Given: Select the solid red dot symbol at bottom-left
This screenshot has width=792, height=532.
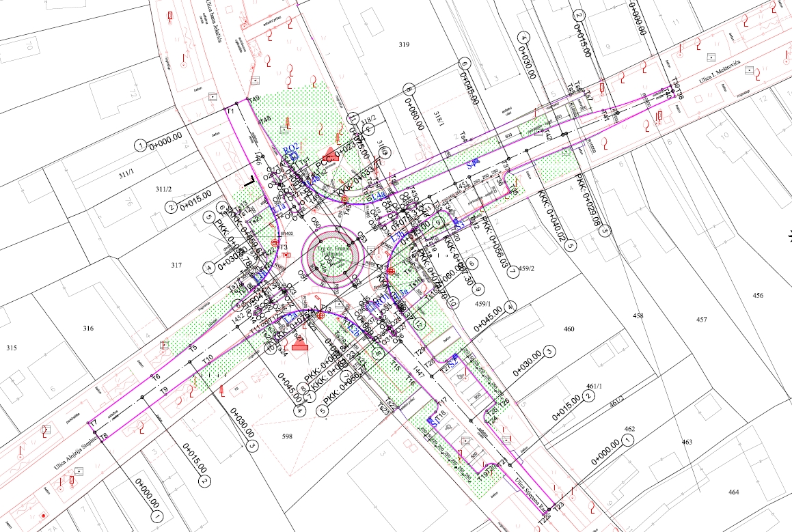Looking at the screenshot, I should (44, 515).
